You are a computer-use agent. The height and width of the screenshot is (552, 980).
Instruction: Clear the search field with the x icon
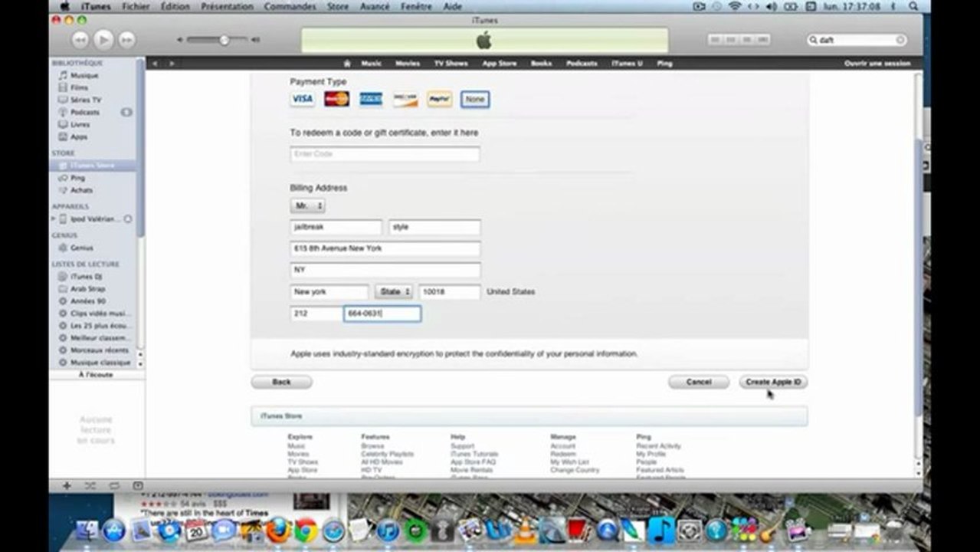point(900,40)
